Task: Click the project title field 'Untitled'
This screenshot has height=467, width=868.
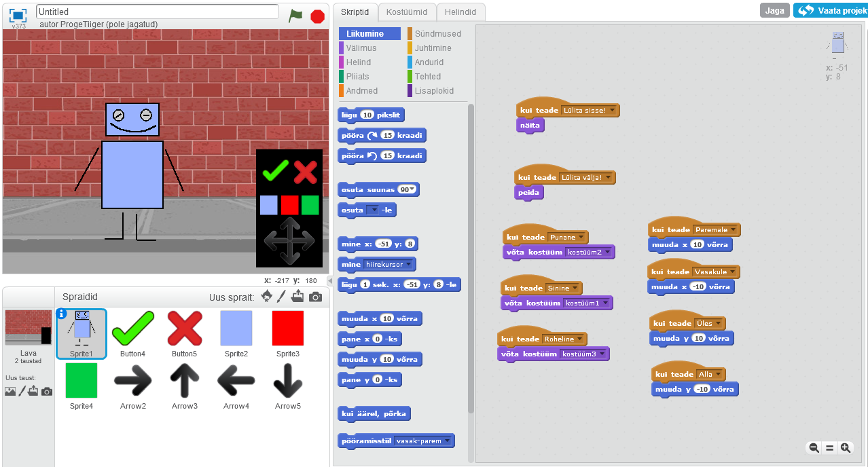Action: (157, 12)
